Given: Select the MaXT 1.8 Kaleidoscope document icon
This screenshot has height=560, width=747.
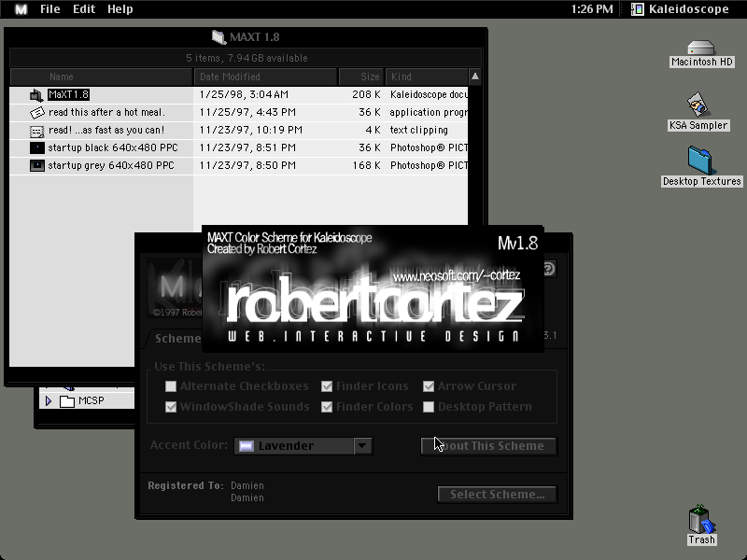Looking at the screenshot, I should (x=36, y=95).
